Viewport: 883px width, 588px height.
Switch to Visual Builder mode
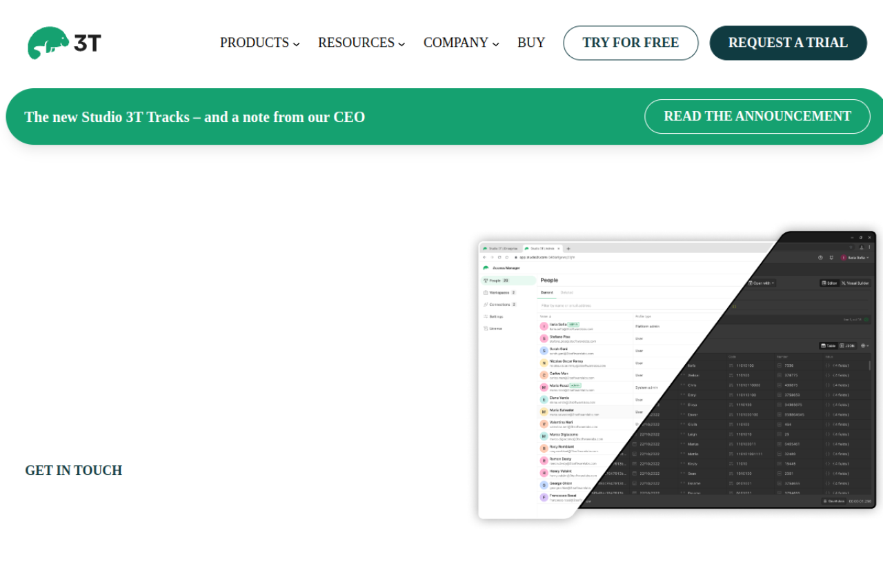click(855, 283)
